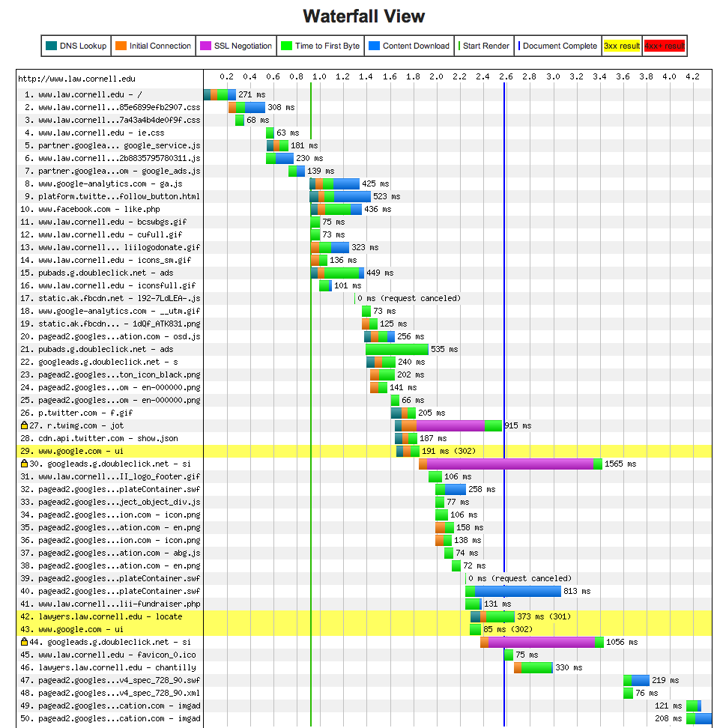Click the Time to First Byte green swatch
Viewport: 717px width, 728px height.
(x=286, y=46)
